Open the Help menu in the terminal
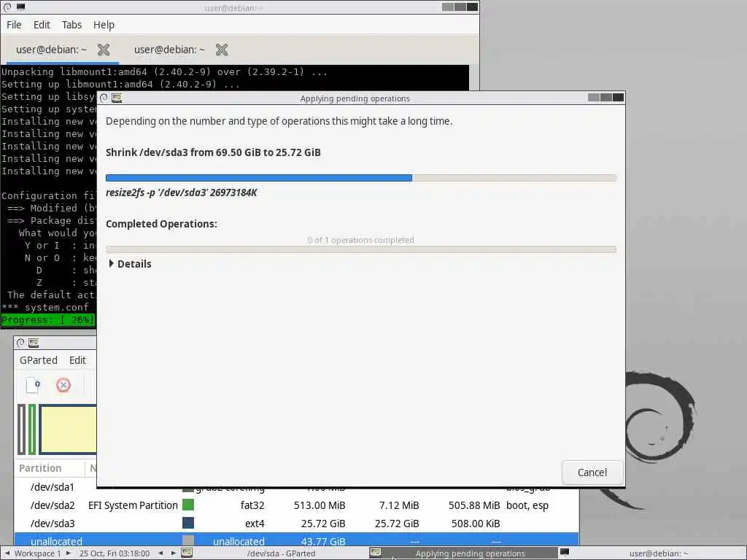 pos(104,25)
